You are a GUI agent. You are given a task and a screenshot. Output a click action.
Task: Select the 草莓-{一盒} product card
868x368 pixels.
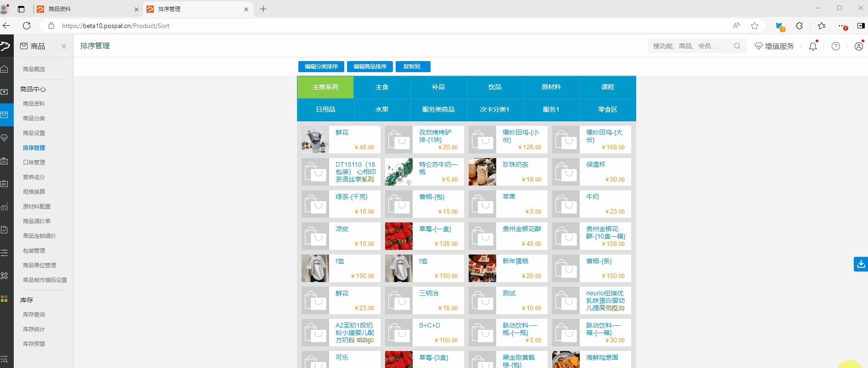tap(425, 236)
